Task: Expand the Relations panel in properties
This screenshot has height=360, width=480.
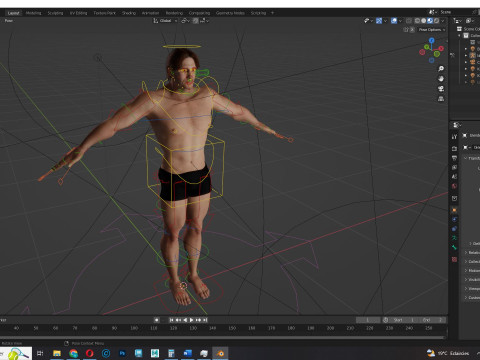Action: click(x=466, y=252)
